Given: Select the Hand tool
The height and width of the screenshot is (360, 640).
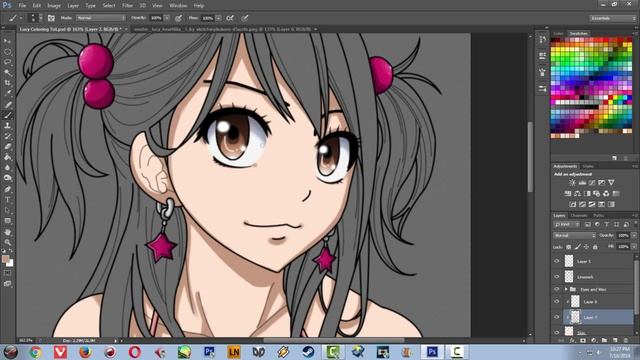Looking at the screenshot, I should pos(7,232).
